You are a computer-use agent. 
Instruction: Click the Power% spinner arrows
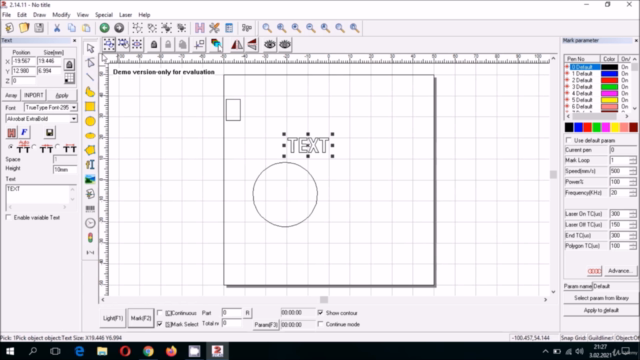pyautogui.click(x=633, y=182)
